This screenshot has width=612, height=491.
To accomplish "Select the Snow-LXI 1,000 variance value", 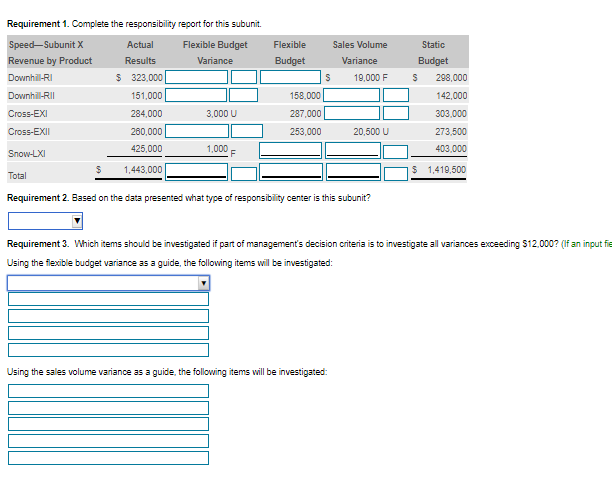I will coord(217,149).
